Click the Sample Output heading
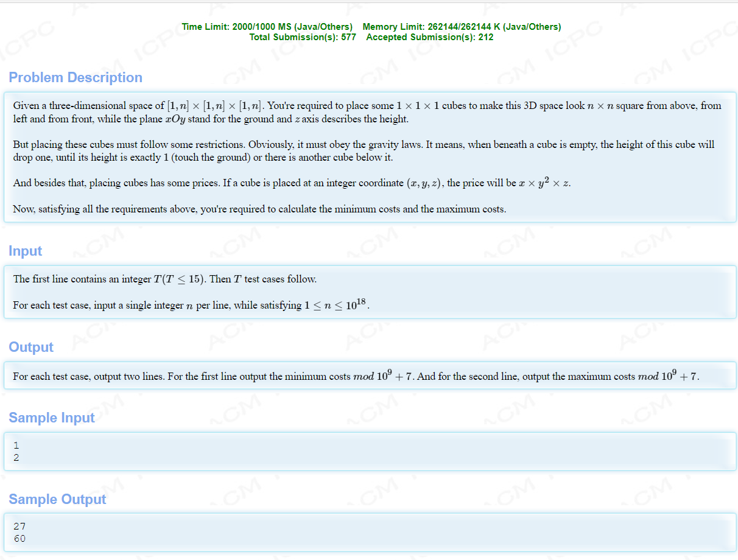 [x=57, y=499]
